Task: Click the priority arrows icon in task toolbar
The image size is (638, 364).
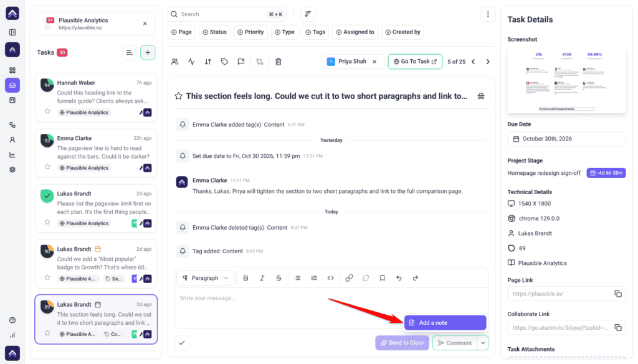Action: coord(208,62)
